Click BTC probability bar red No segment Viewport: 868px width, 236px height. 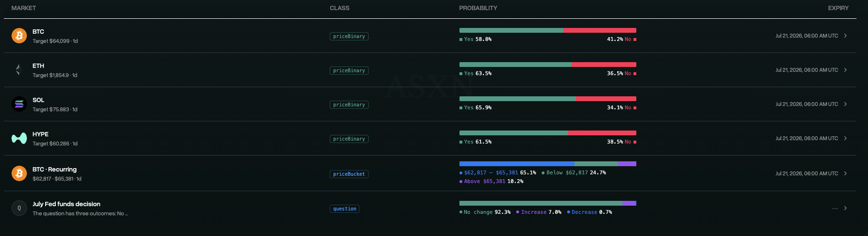pyautogui.click(x=600, y=30)
